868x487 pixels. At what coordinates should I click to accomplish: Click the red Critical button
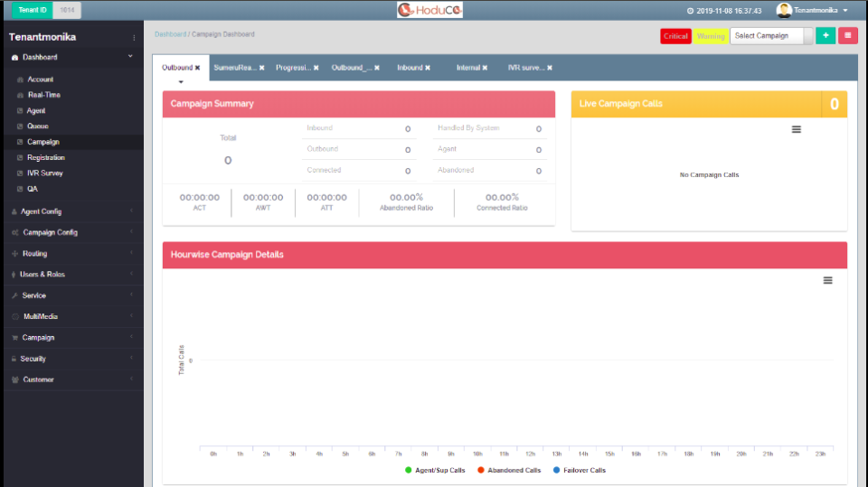[x=675, y=36]
